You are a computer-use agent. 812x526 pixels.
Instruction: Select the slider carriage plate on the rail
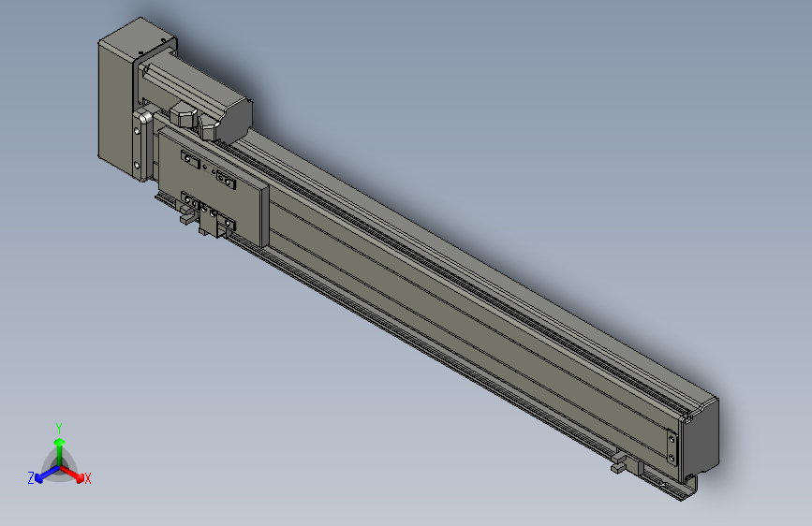click(x=213, y=186)
